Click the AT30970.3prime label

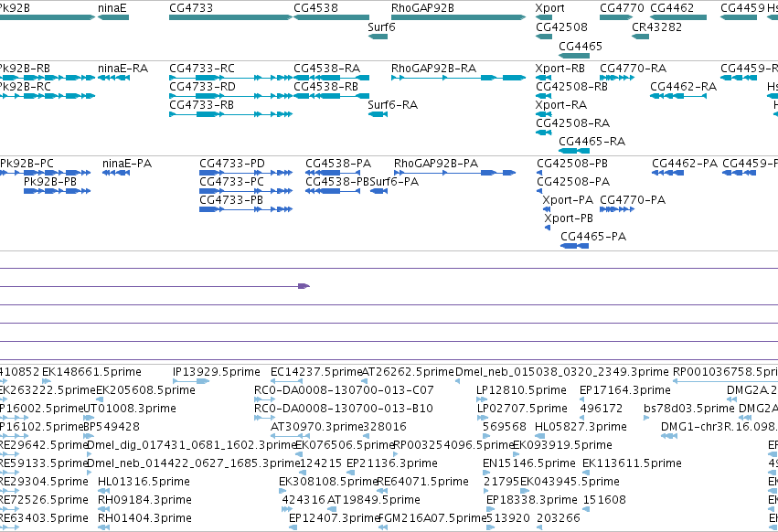point(317,427)
